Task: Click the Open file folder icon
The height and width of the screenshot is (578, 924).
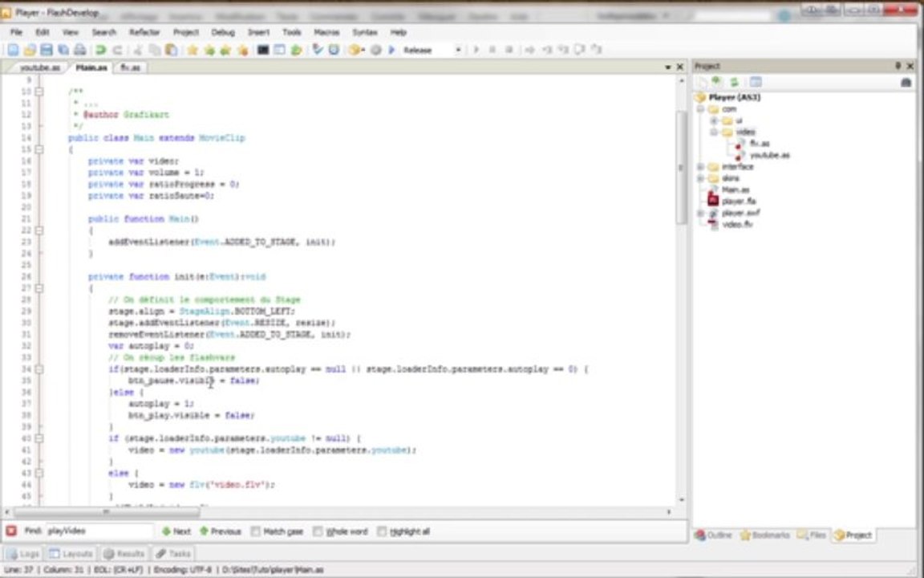Action: 30,50
